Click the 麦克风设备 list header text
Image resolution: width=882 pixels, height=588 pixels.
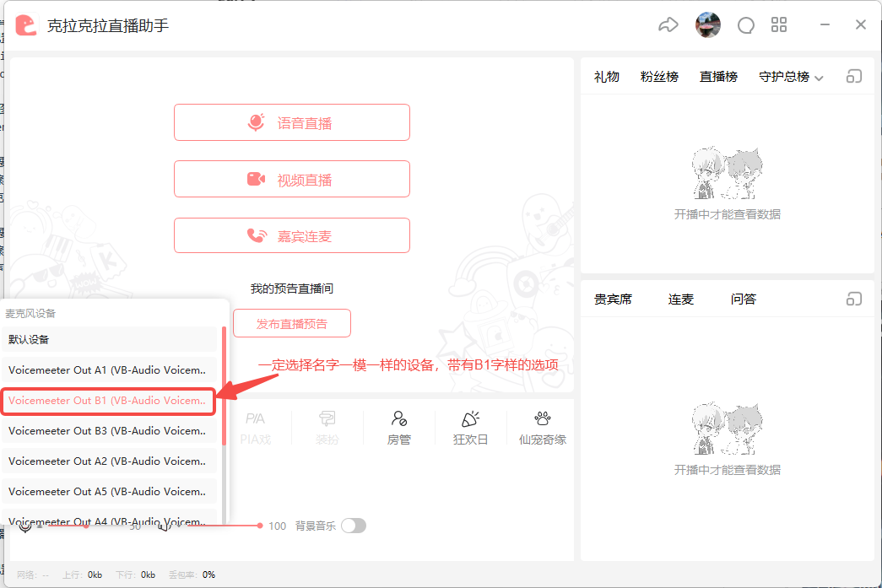[x=30, y=314]
